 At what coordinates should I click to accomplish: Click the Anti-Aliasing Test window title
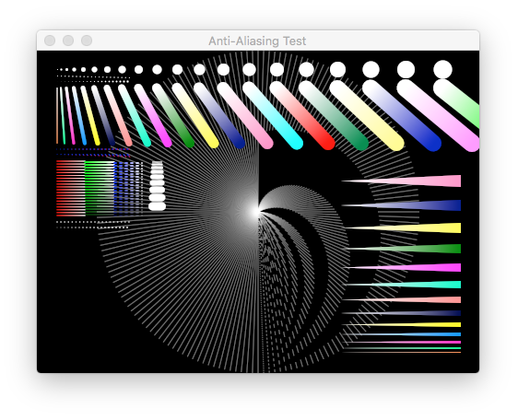pos(257,41)
